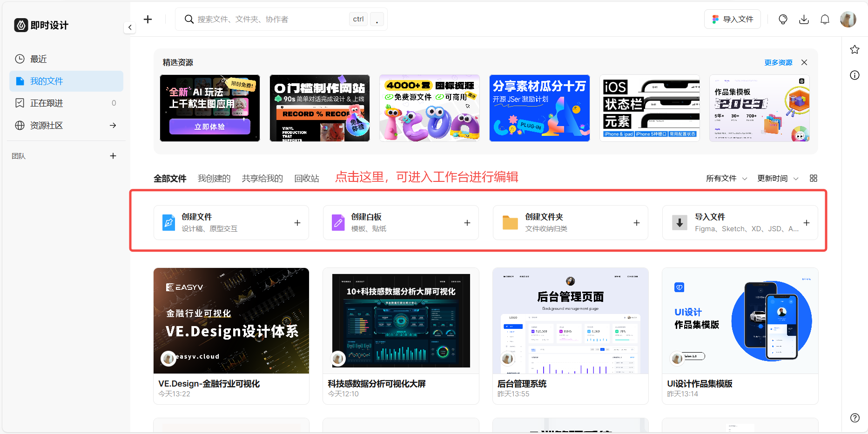Click the 资源社区 sidebar globe icon
This screenshot has width=868, height=434.
[20, 125]
